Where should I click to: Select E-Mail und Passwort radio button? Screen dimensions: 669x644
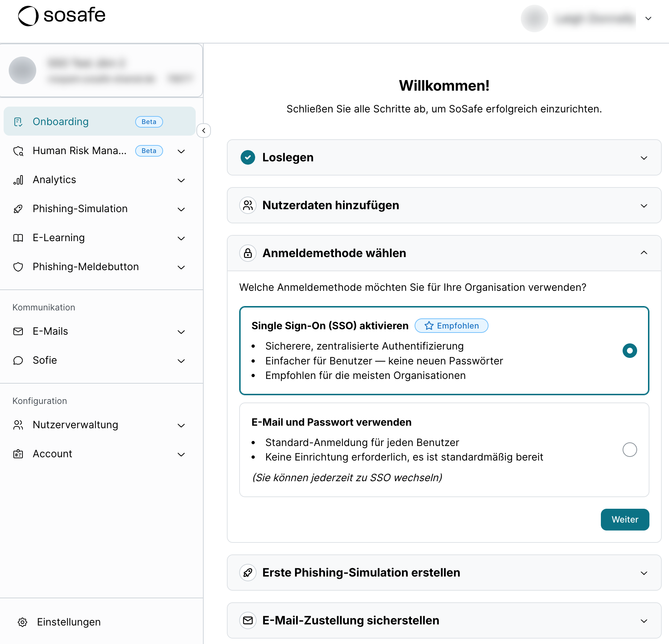(629, 450)
